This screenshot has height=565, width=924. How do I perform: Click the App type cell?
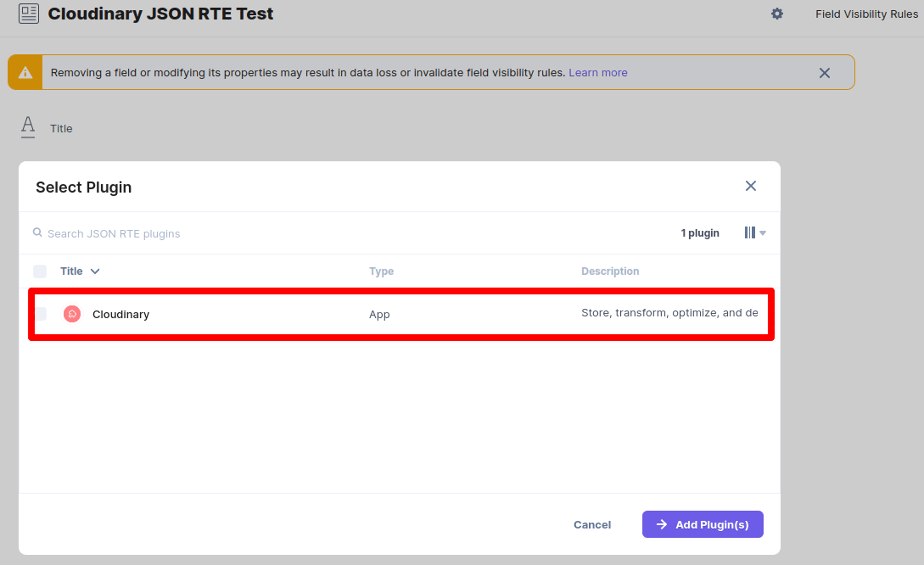(379, 315)
